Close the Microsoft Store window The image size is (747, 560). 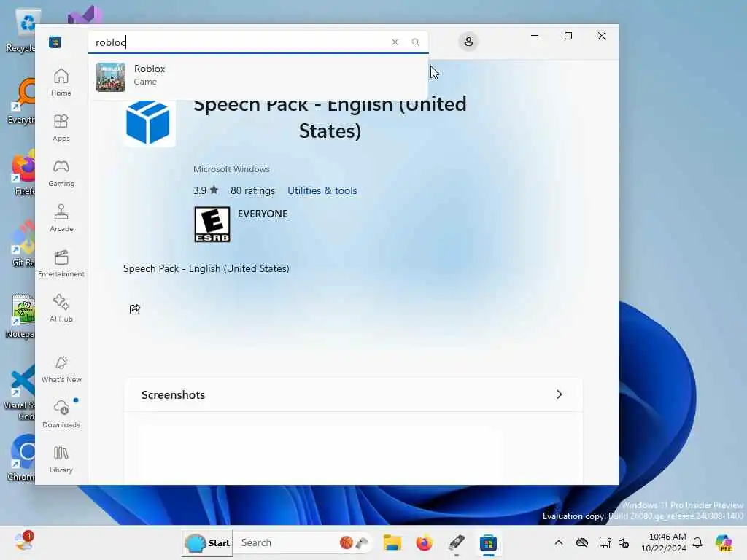coord(602,36)
